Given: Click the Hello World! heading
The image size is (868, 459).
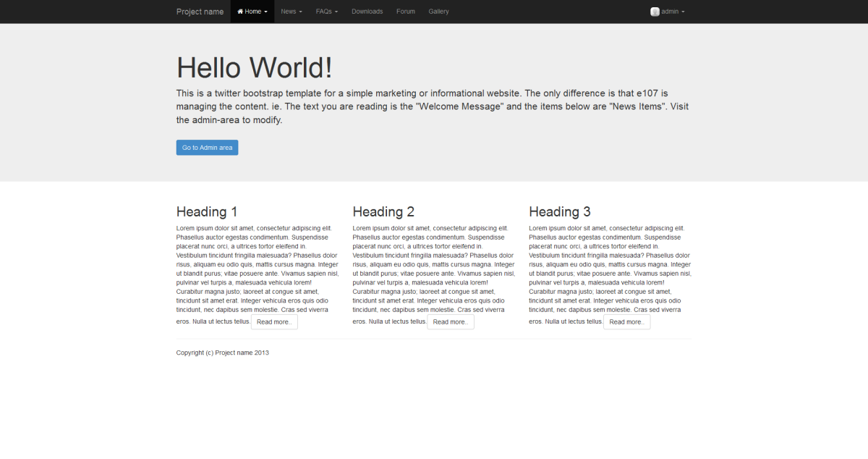Looking at the screenshot, I should click(x=254, y=67).
